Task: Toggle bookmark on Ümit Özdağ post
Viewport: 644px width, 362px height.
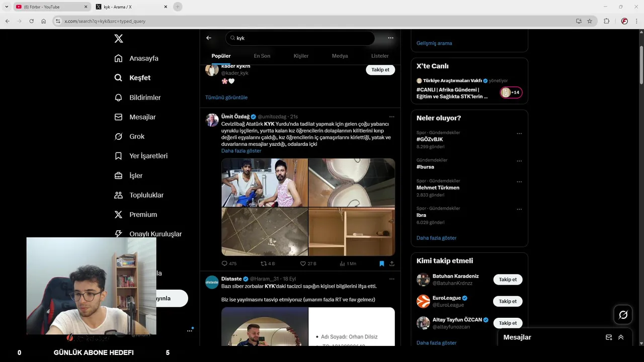Action: (x=382, y=263)
